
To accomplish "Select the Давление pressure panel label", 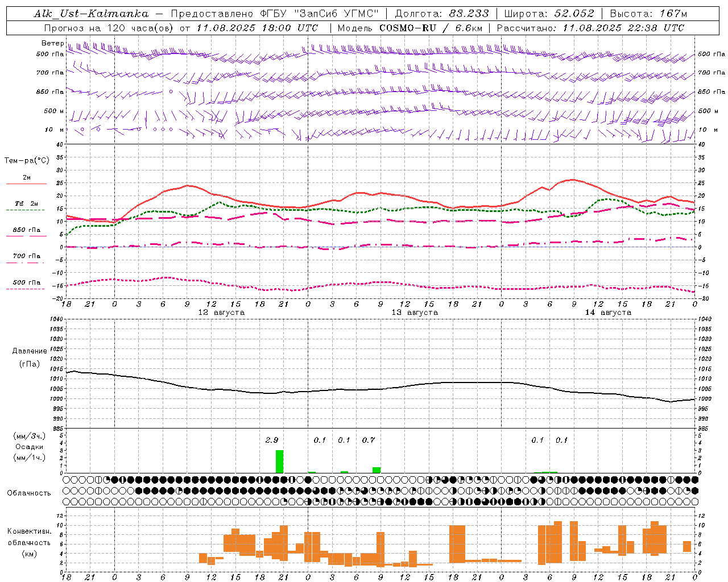I will coord(30,351).
